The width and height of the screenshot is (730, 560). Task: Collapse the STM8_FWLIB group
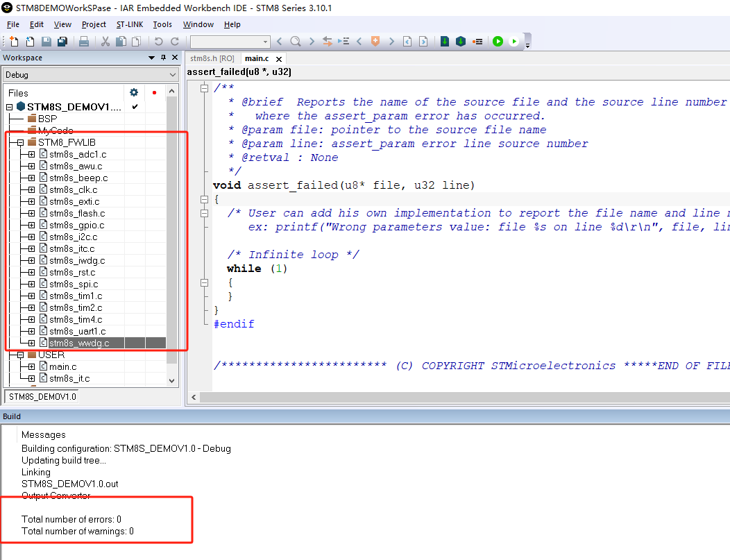[x=20, y=142]
